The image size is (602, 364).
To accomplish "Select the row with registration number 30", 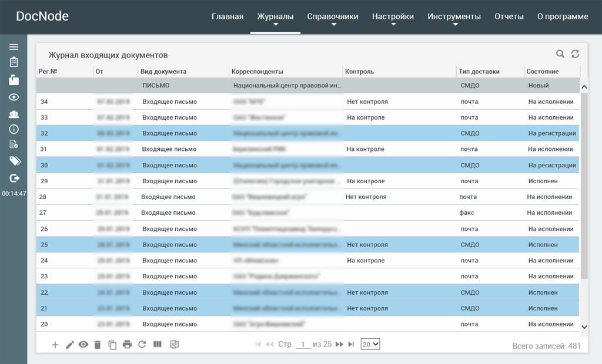I will tap(308, 165).
